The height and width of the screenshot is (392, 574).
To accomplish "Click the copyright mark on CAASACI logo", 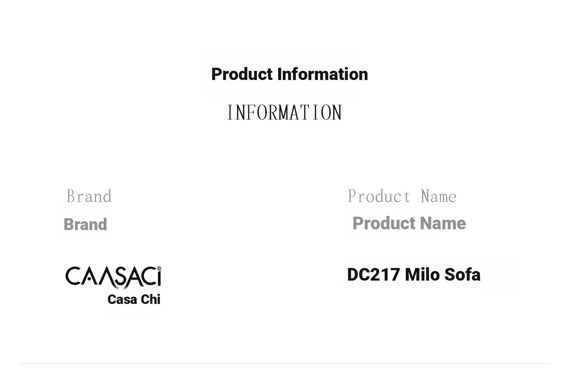I will (159, 268).
